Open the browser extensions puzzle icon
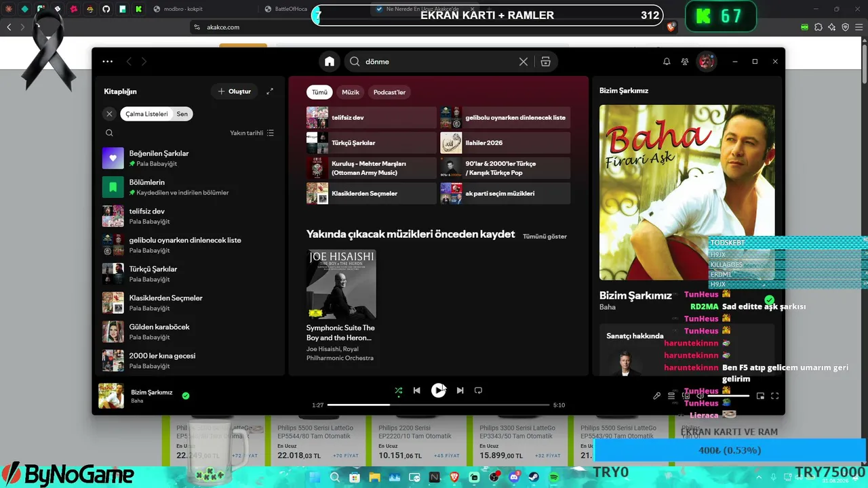Screen dimensions: 868x488 [818, 27]
